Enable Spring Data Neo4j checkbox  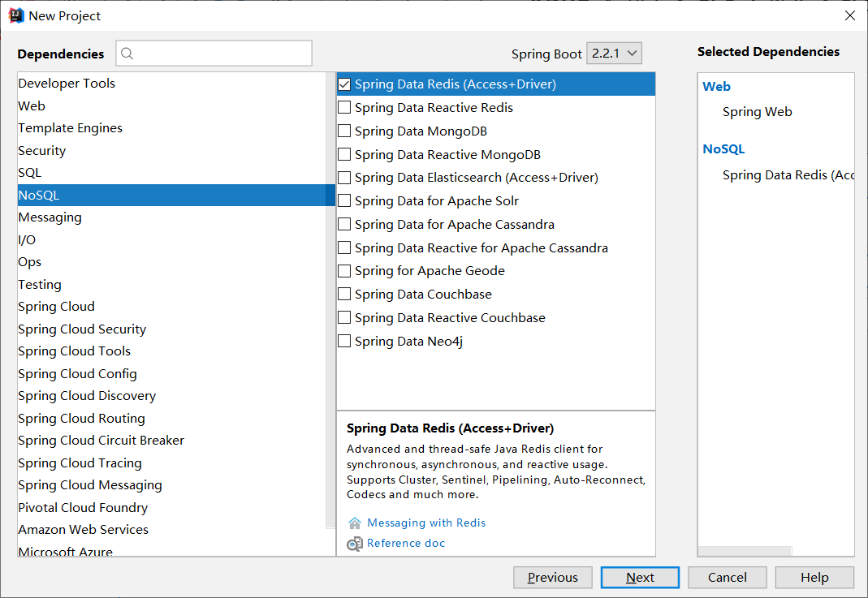[x=344, y=342]
